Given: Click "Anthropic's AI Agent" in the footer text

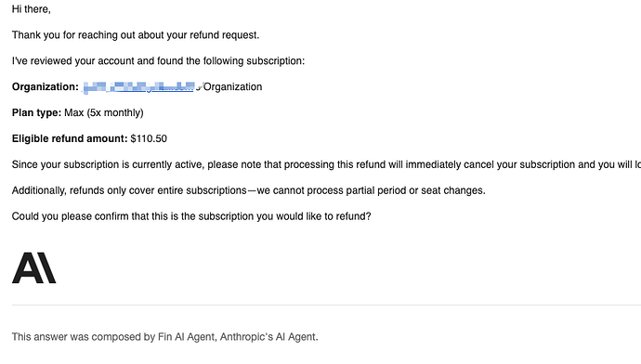Looking at the screenshot, I should coord(268,337).
